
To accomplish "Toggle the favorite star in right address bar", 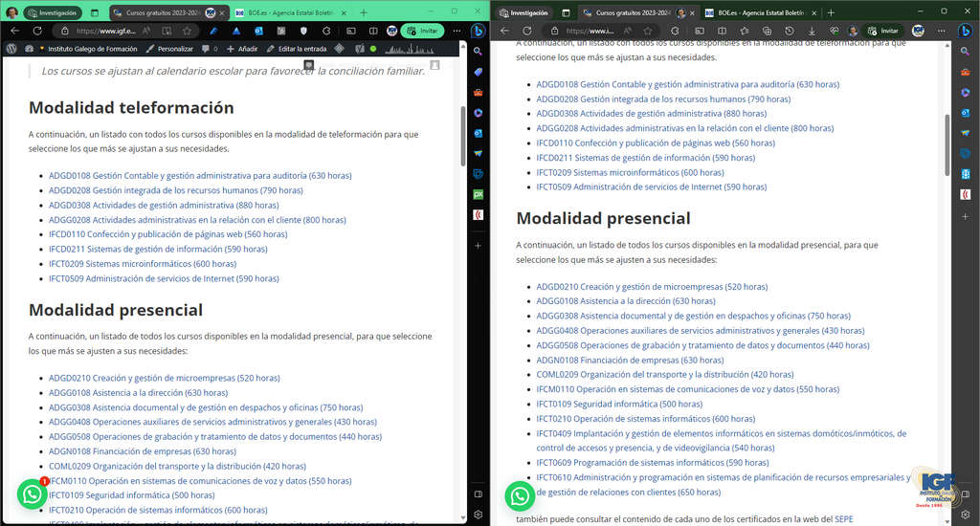I will (x=648, y=31).
